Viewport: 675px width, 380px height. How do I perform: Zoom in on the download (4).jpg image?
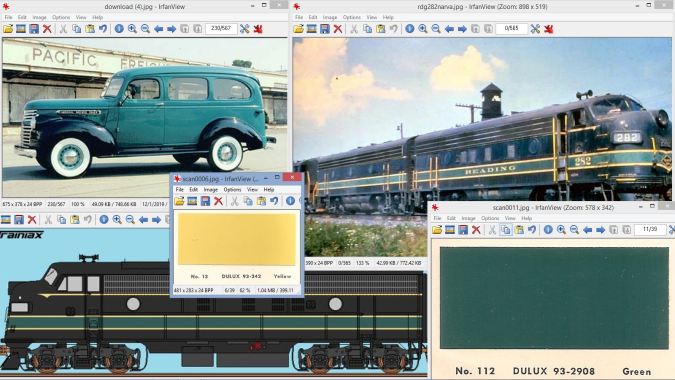point(132,29)
